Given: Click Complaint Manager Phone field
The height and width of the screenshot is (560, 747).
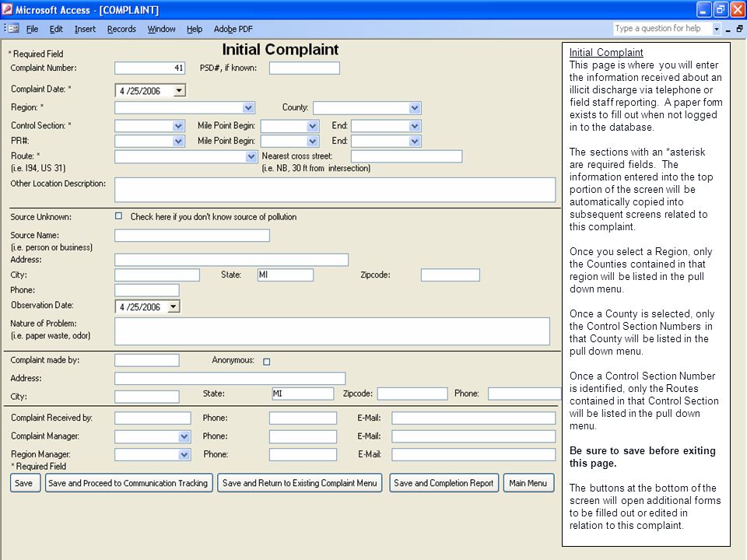Looking at the screenshot, I should 303,436.
